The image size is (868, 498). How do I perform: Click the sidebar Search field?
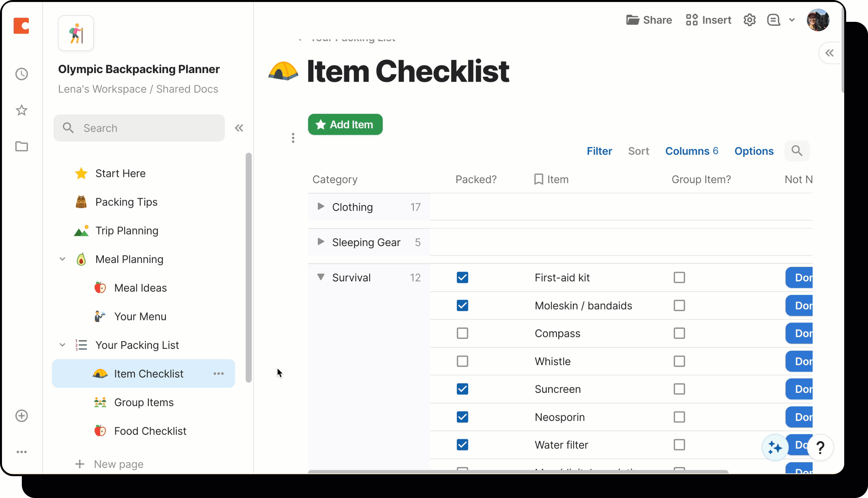tap(139, 128)
